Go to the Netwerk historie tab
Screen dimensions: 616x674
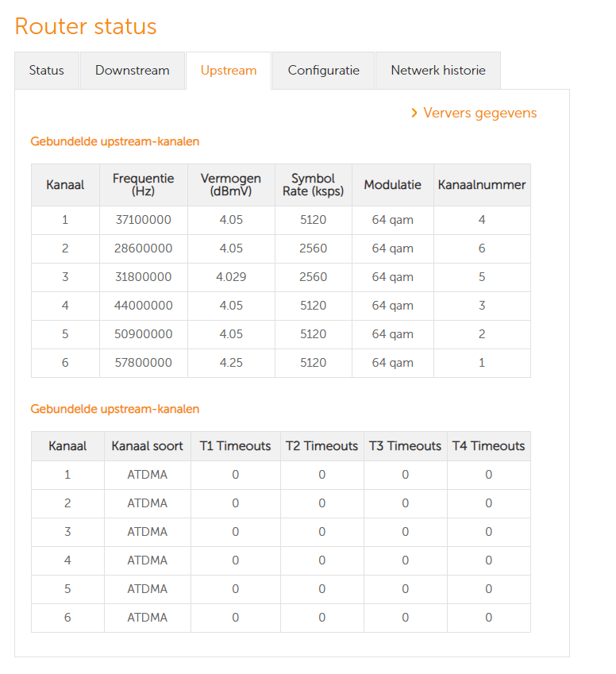(x=438, y=71)
